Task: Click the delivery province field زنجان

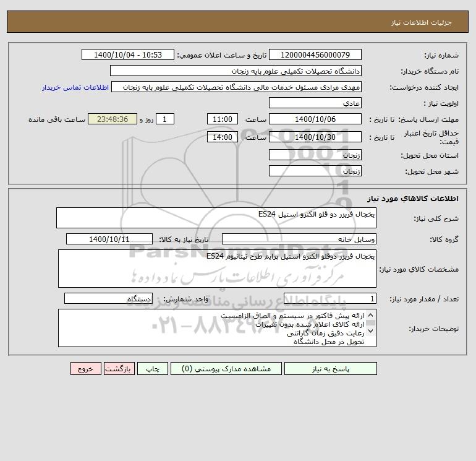Action: click(x=315, y=155)
